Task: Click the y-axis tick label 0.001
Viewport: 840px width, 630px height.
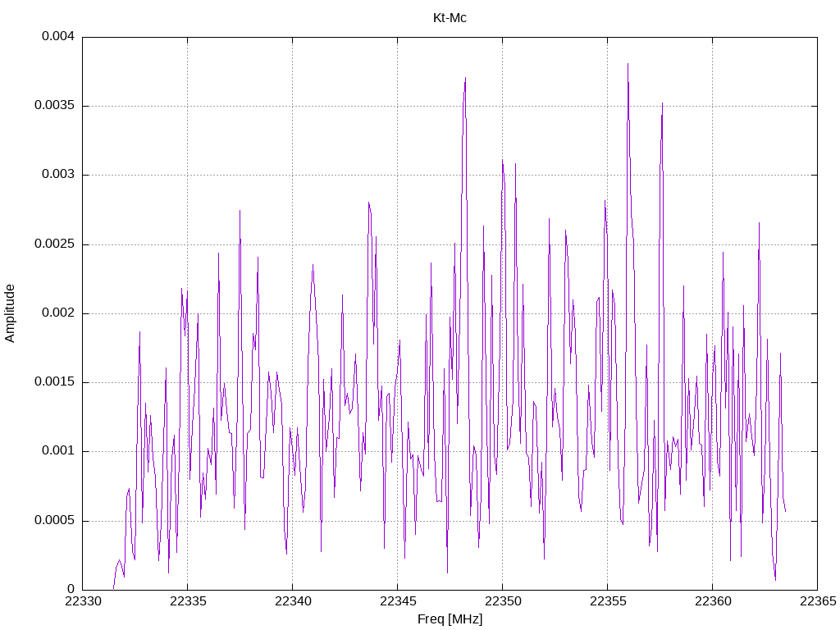Action: 58,451
